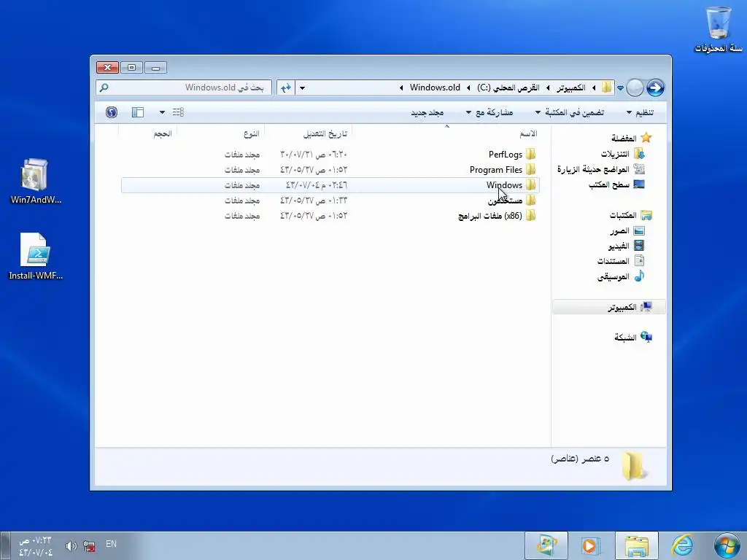Click the Back navigation arrow in Explorer
747x560 pixels.
coord(656,87)
